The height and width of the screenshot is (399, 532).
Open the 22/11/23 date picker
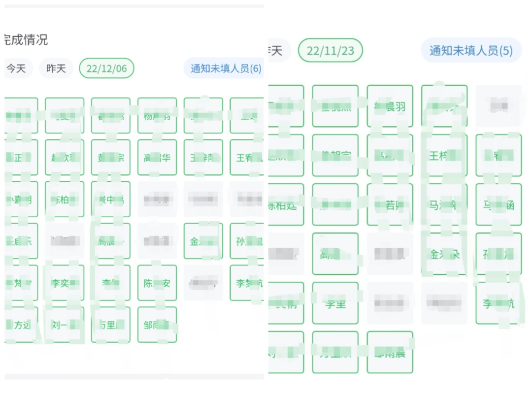point(330,51)
